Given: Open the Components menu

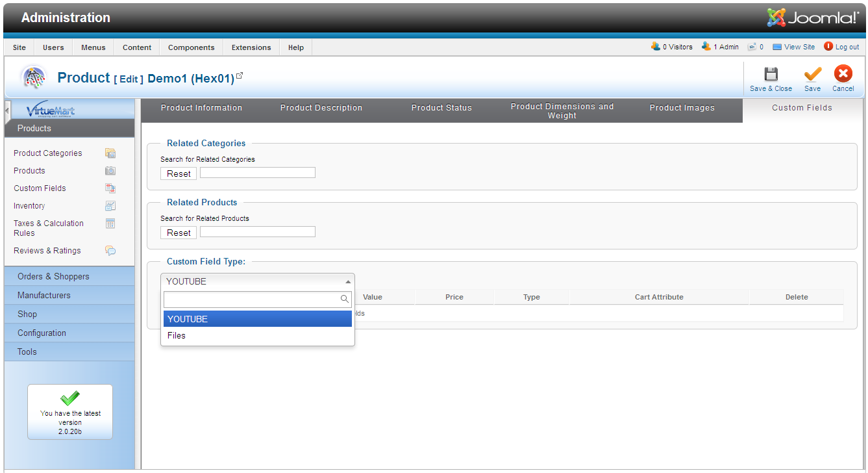Looking at the screenshot, I should [191, 47].
